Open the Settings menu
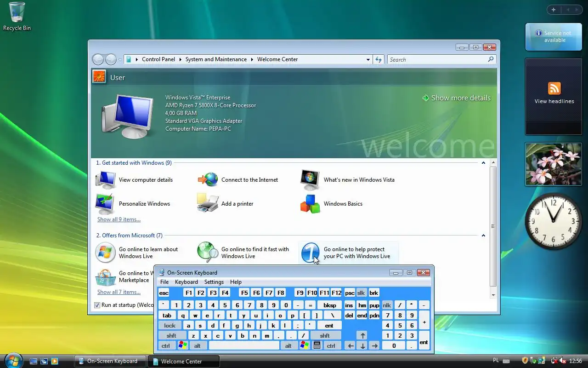 tap(214, 282)
